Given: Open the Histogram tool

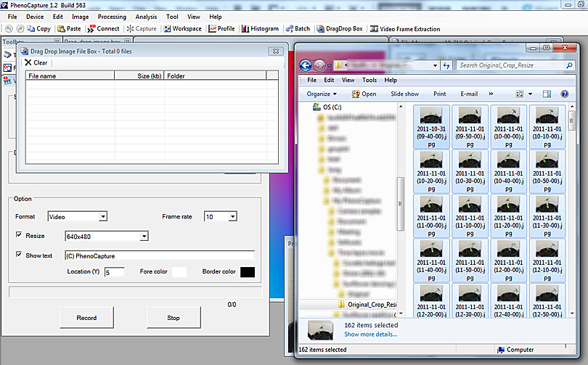Looking at the screenshot, I should pyautogui.click(x=245, y=29).
